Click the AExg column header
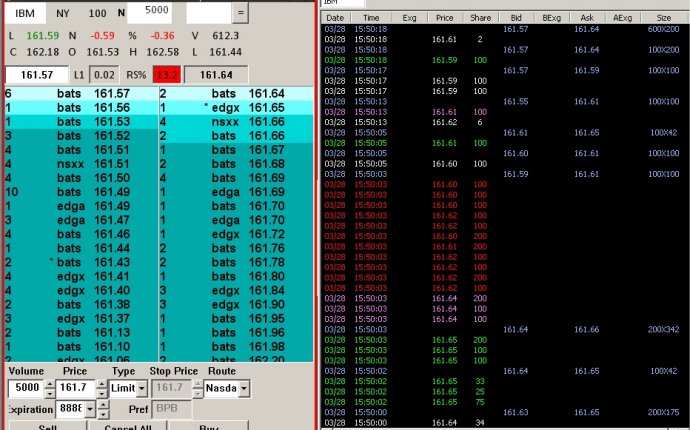 coord(623,18)
